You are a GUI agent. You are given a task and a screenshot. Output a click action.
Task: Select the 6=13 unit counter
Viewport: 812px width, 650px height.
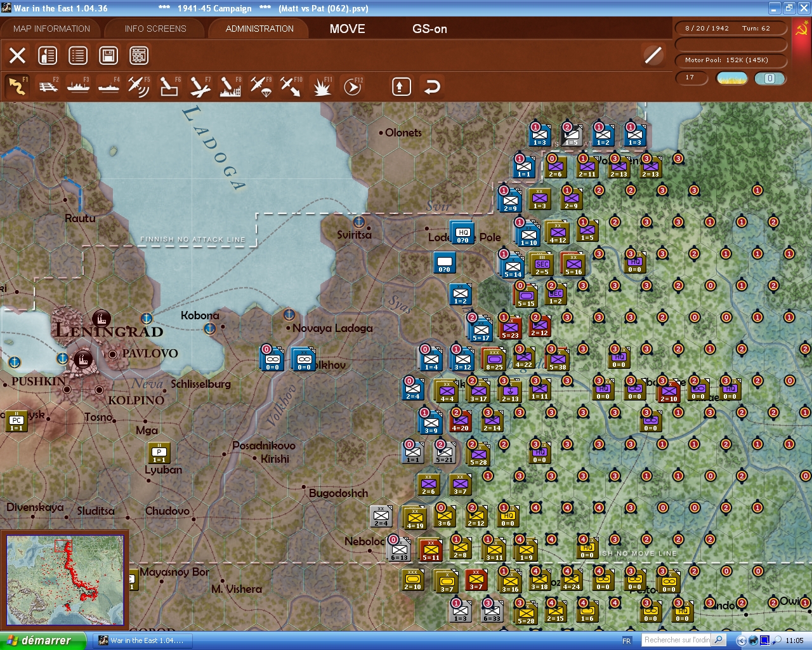[x=399, y=550]
